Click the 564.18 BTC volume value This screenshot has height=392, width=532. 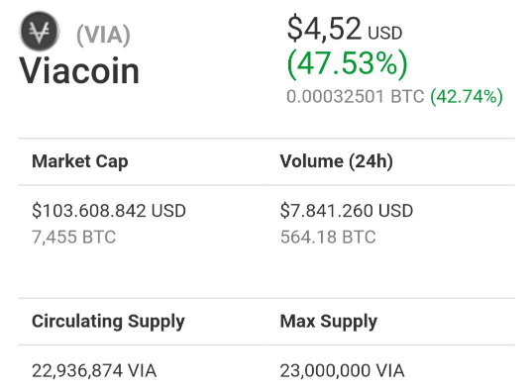coord(328,237)
